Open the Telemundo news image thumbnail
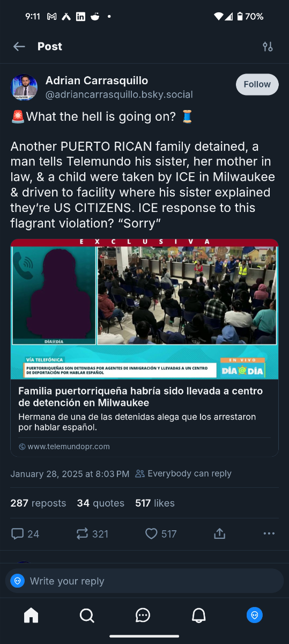The width and height of the screenshot is (289, 644). pyautogui.click(x=144, y=309)
